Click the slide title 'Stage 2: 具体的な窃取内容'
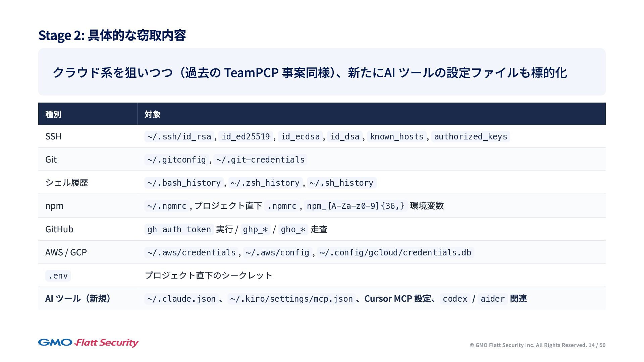The height and width of the screenshot is (362, 644). coord(112,35)
